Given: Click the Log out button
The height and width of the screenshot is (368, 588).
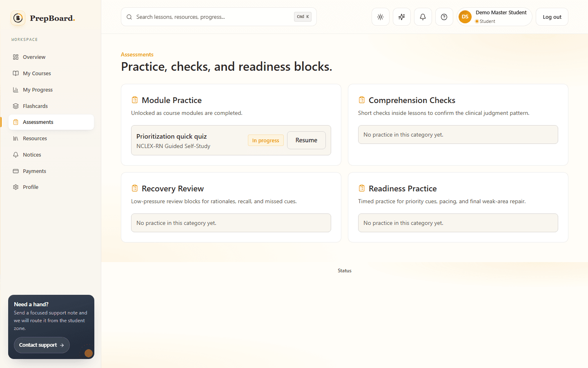Looking at the screenshot, I should (552, 17).
